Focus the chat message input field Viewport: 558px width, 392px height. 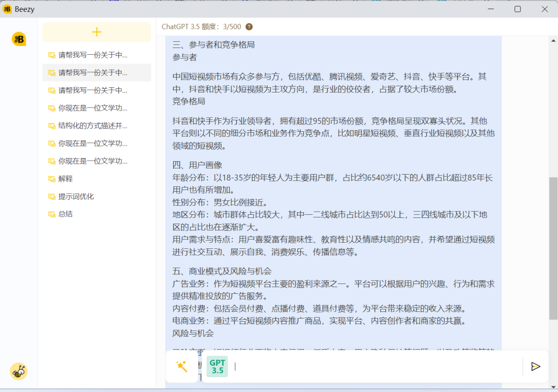(377, 366)
